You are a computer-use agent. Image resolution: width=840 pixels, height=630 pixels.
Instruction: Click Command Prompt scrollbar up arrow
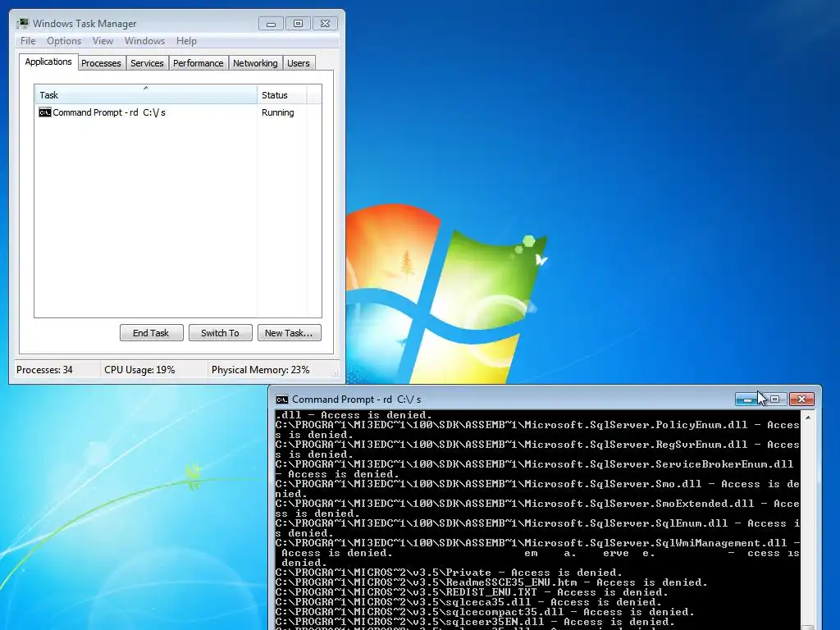(808, 417)
